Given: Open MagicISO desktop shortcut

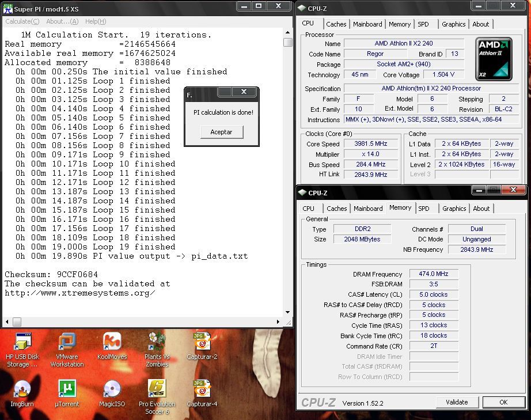Looking at the screenshot, I should pos(112,393).
